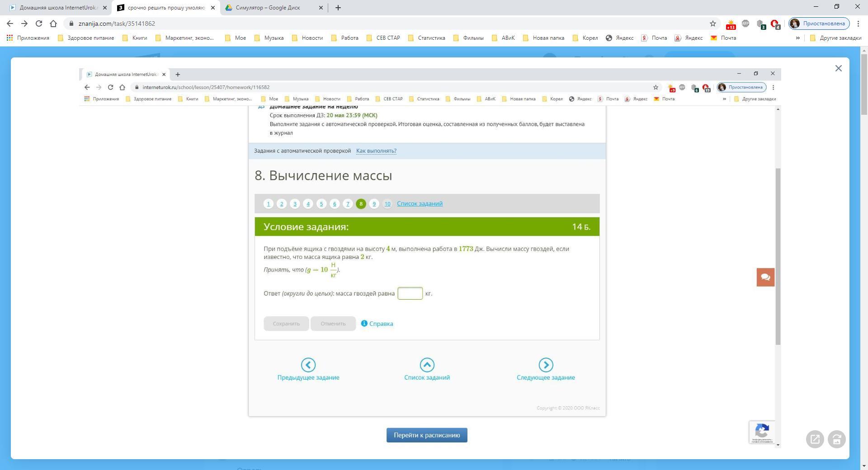Click the Отменить button
This screenshot has height=470, width=868.
point(333,324)
